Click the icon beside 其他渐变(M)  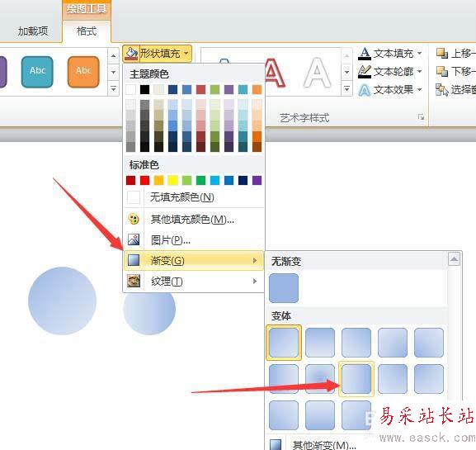click(x=276, y=444)
